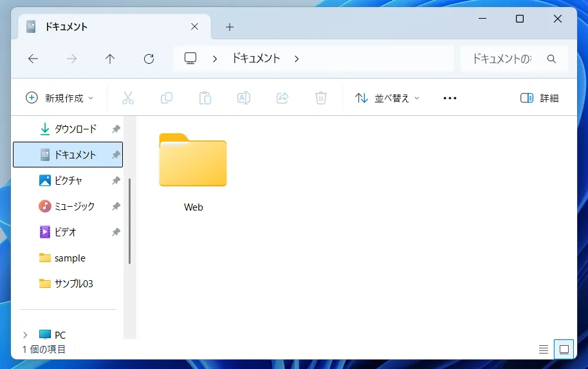Select ミュージック in the sidebar

tap(68, 206)
